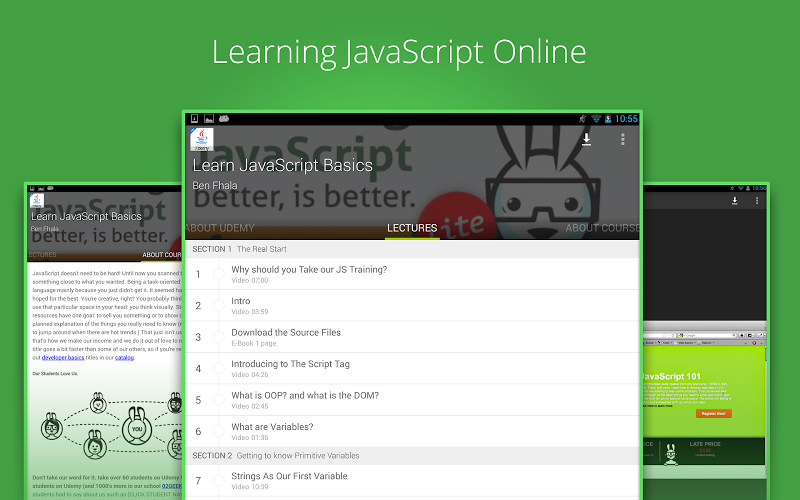
Task: Open the 'Intro' lecture
Action: pyautogui.click(x=412, y=306)
